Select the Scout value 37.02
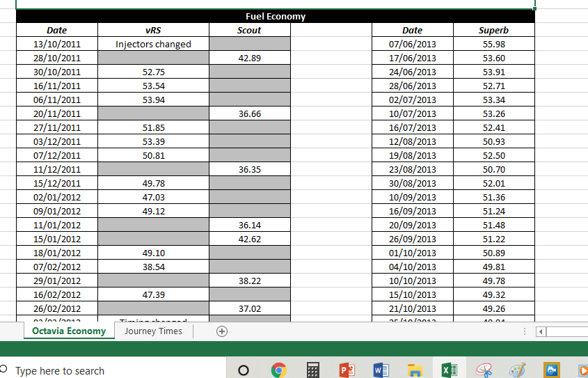 click(249, 308)
